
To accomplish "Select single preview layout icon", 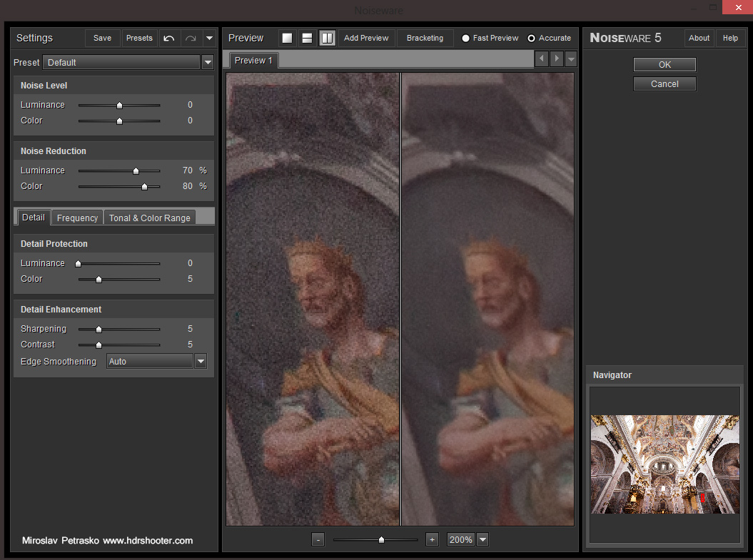I will [287, 38].
